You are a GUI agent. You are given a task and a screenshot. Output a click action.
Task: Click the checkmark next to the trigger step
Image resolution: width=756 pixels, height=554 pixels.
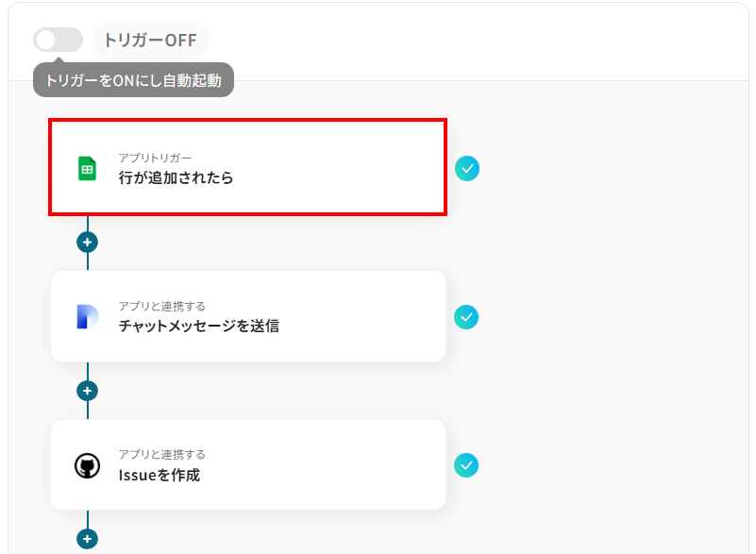[x=466, y=168]
